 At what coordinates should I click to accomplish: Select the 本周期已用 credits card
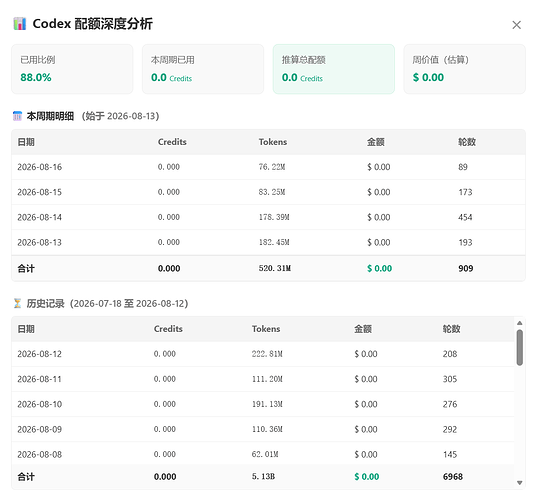coord(203,69)
